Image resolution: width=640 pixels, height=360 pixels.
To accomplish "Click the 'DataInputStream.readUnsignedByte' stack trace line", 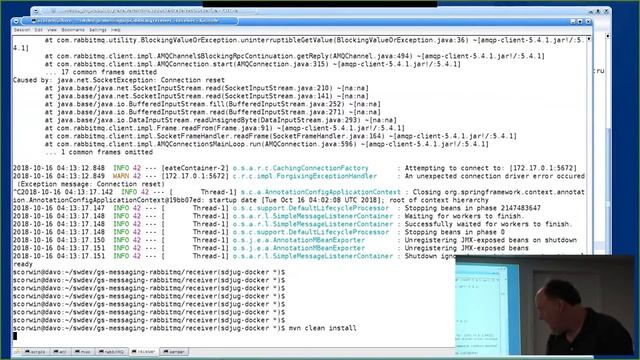I will pos(220,120).
